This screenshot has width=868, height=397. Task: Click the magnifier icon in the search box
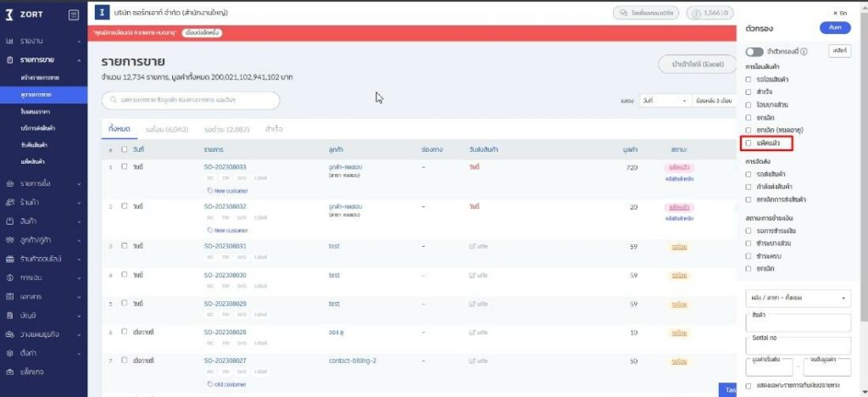pyautogui.click(x=113, y=100)
